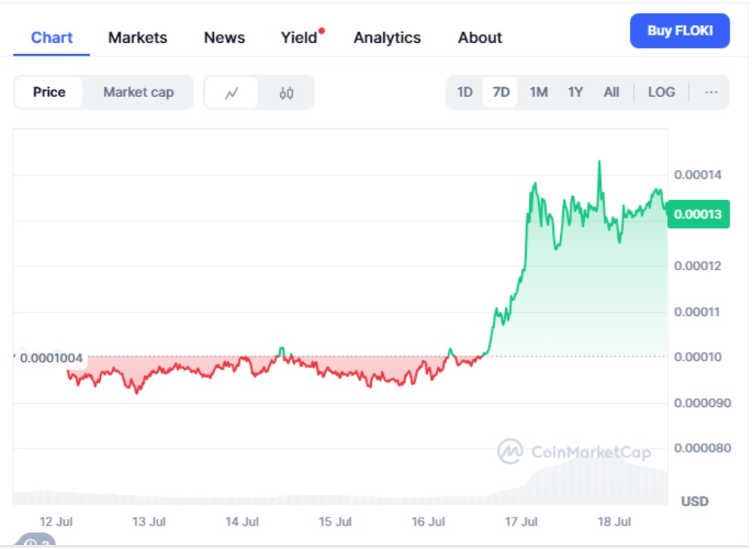Switch to candlestick chart icon
The width and height of the screenshot is (756, 549).
click(286, 93)
